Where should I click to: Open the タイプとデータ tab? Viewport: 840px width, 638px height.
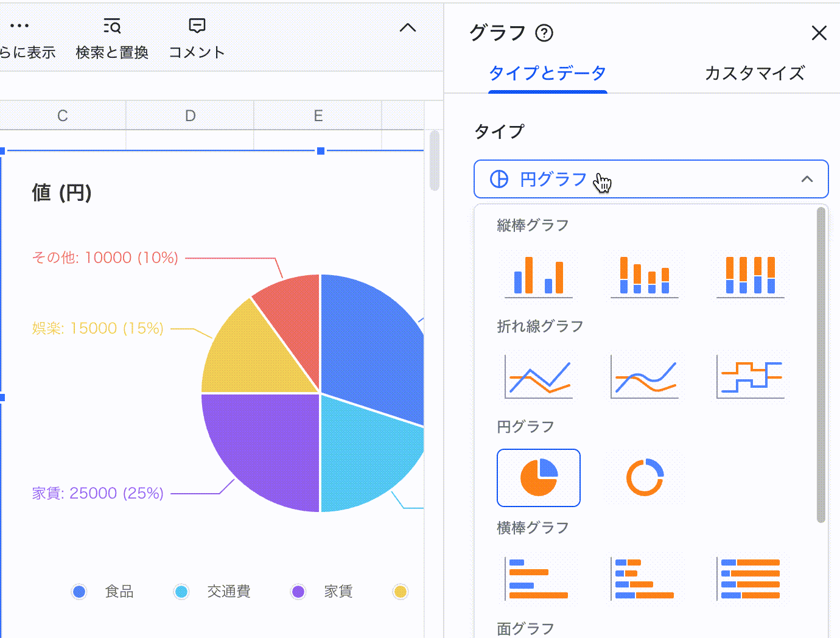click(x=547, y=74)
